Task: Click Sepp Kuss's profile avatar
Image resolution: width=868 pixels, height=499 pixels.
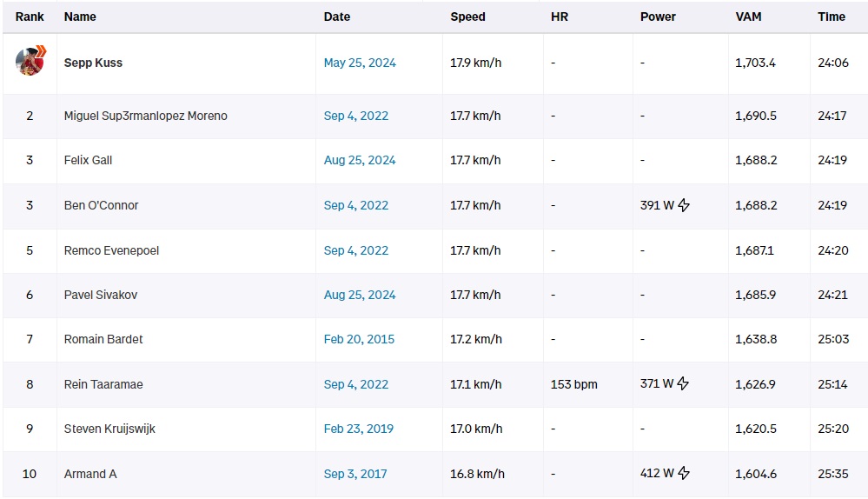Action: click(30, 63)
